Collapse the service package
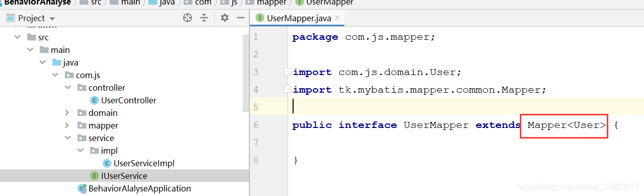 (x=68, y=138)
